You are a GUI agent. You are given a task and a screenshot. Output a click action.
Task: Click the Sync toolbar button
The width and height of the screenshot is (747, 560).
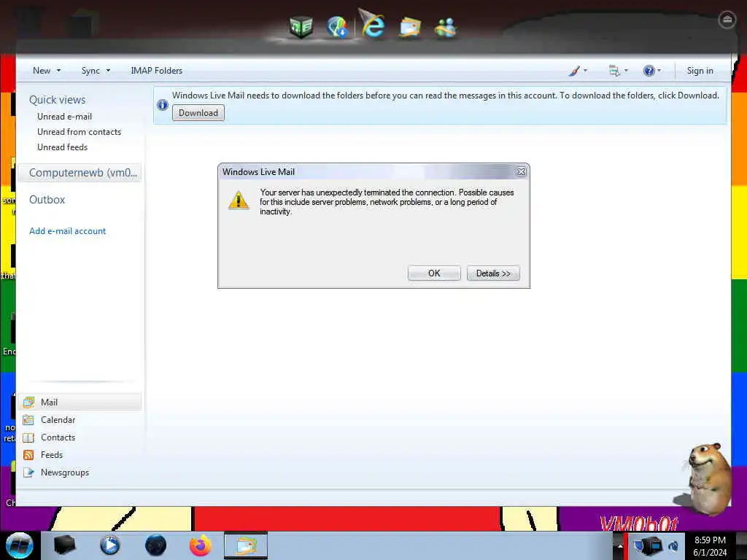point(90,71)
